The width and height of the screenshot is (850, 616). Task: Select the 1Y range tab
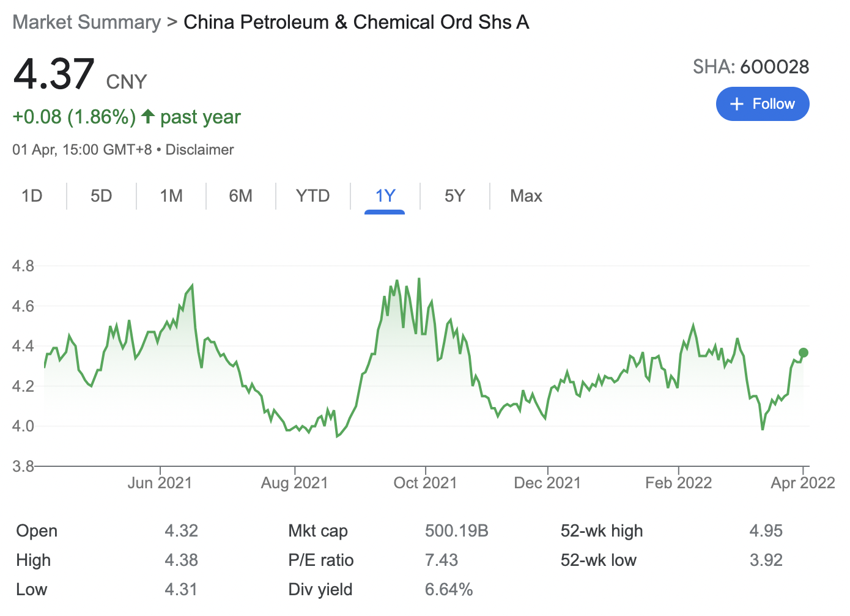click(x=385, y=196)
